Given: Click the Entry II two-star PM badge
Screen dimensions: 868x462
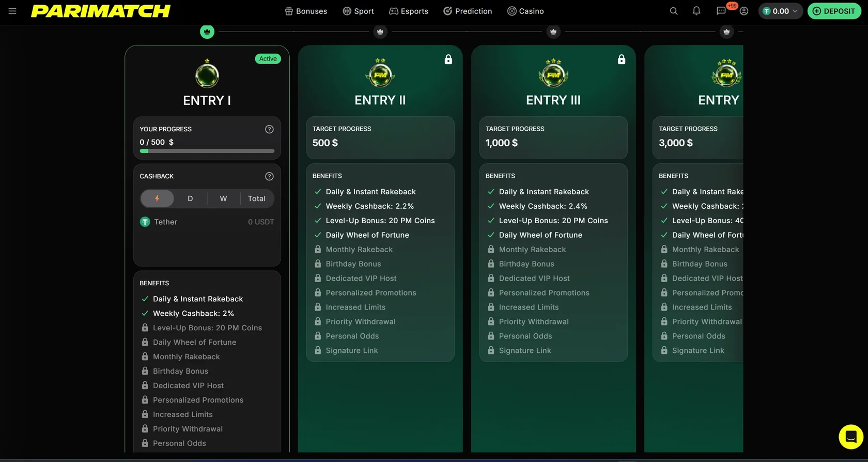Looking at the screenshot, I should pos(380,73).
